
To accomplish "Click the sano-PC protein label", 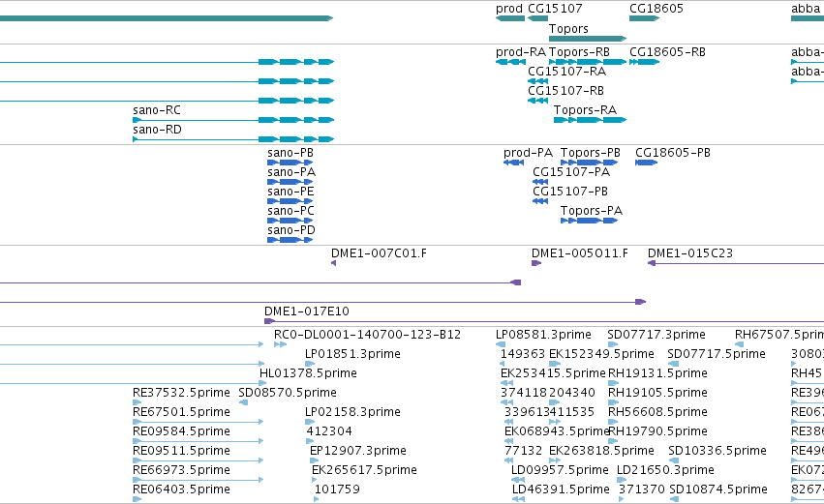I will pyautogui.click(x=291, y=211).
